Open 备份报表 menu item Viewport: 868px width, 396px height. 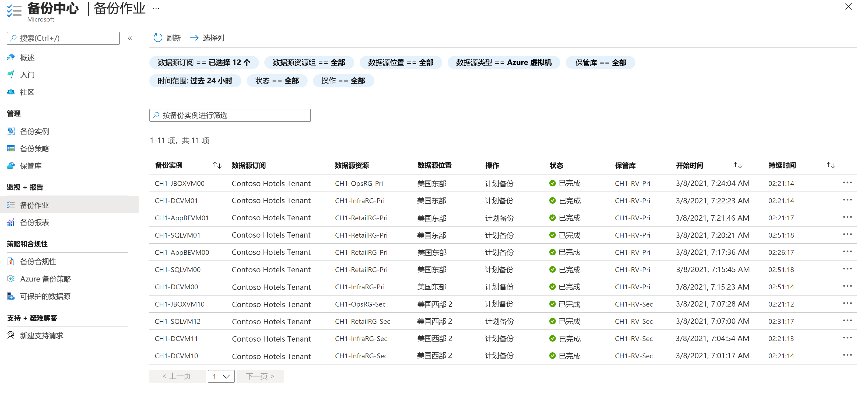point(34,222)
